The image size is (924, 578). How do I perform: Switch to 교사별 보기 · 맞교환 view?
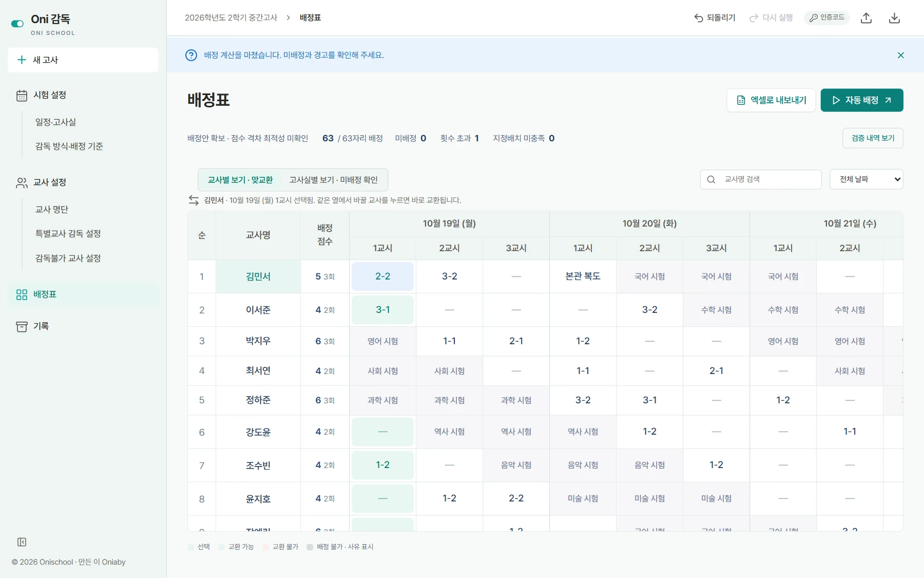[240, 180]
